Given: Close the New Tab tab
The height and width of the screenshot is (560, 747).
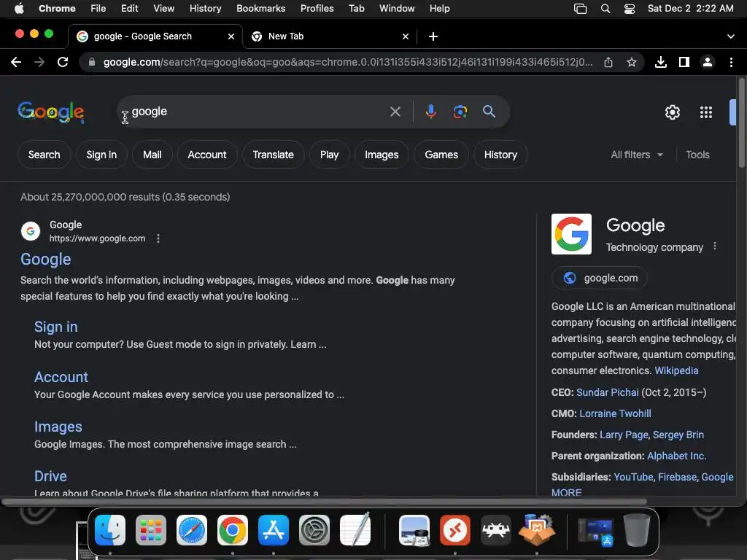Looking at the screenshot, I should click(406, 36).
